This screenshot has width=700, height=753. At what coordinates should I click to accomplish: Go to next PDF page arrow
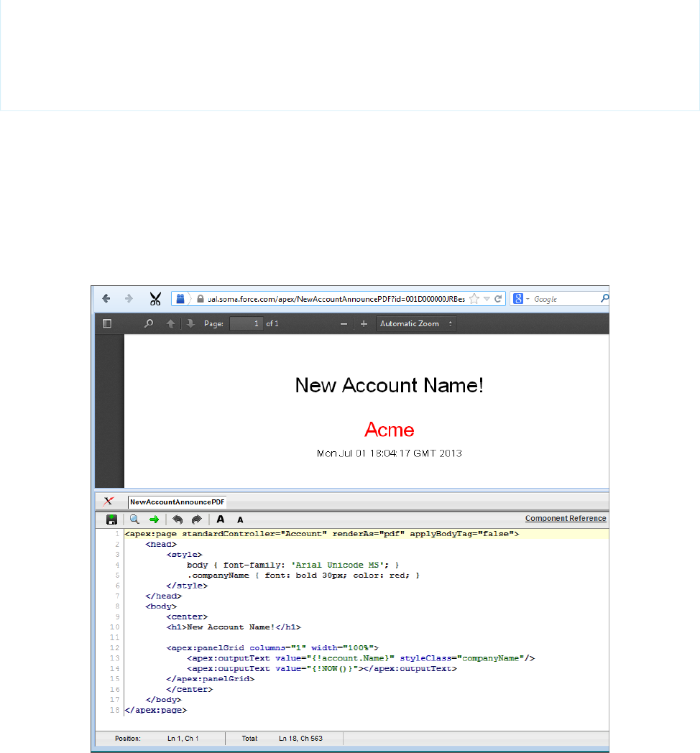coord(190,323)
